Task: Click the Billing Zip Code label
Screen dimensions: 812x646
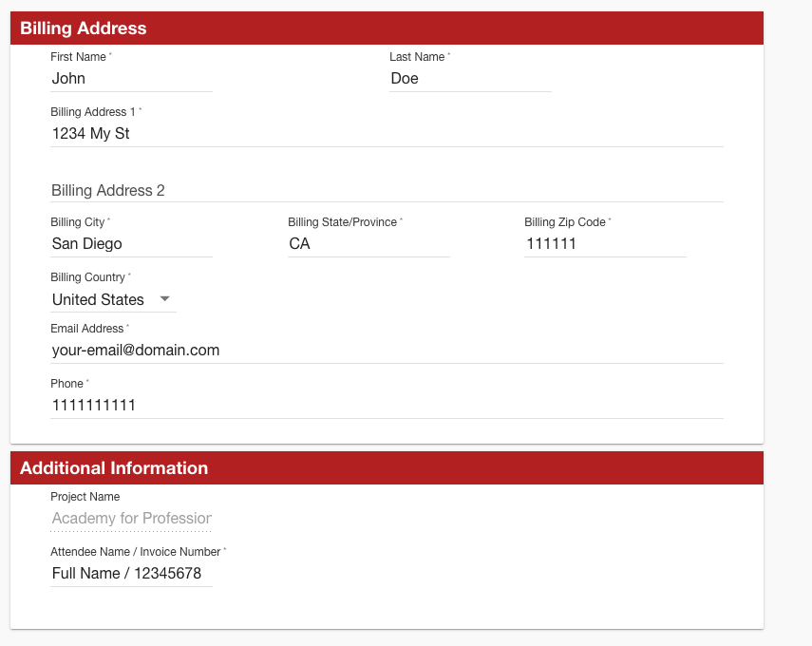Action: tap(565, 222)
